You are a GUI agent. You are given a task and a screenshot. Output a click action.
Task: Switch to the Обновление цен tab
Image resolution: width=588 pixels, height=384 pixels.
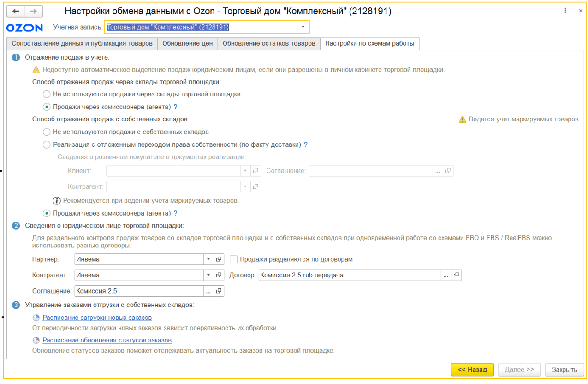tap(187, 43)
